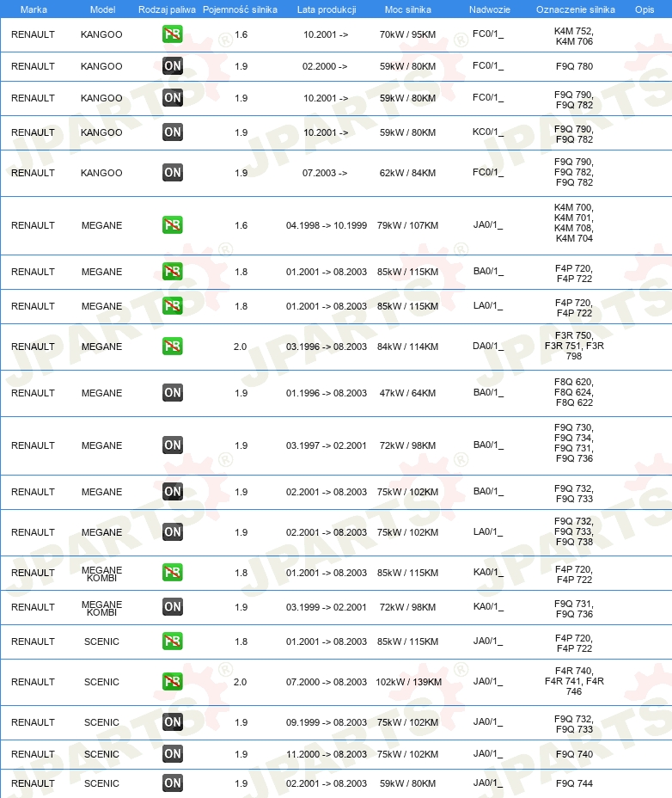Click diesel icon for Megane Kombi 1.9

[173, 606]
